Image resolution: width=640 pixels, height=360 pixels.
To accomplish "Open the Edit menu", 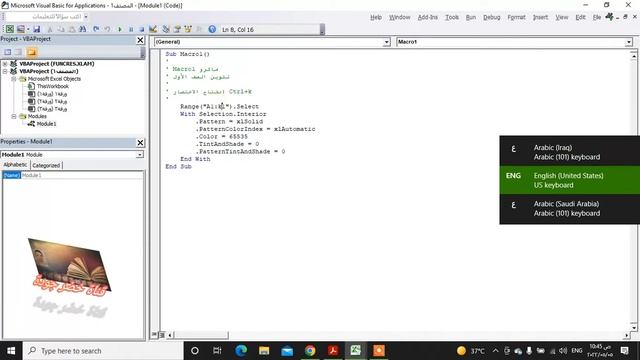I will tap(580, 17).
